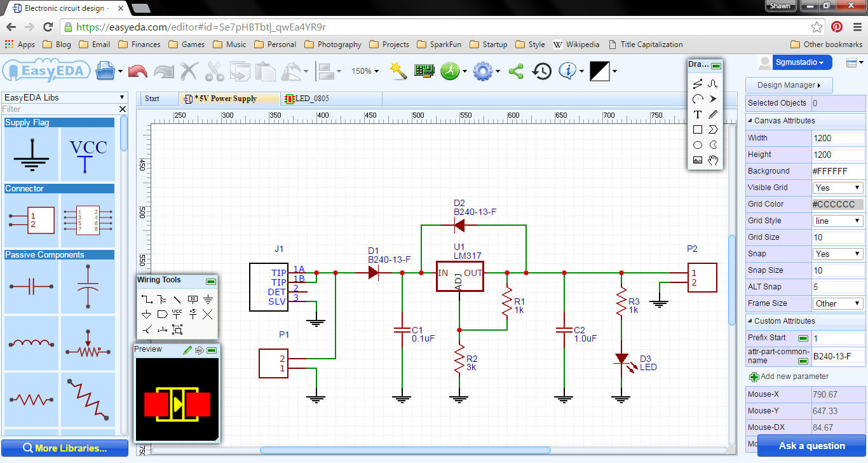
Task: Select the Rectangle tool in Drawing Tools
Action: [697, 129]
